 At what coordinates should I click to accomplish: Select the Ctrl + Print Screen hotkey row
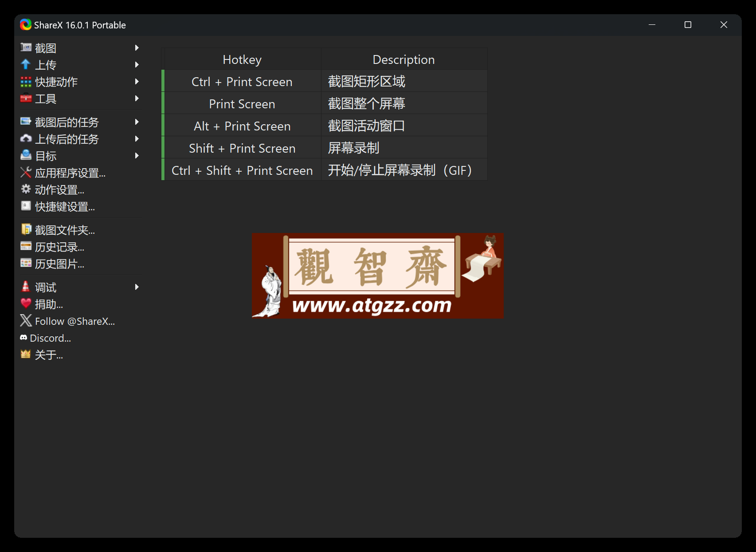click(325, 81)
